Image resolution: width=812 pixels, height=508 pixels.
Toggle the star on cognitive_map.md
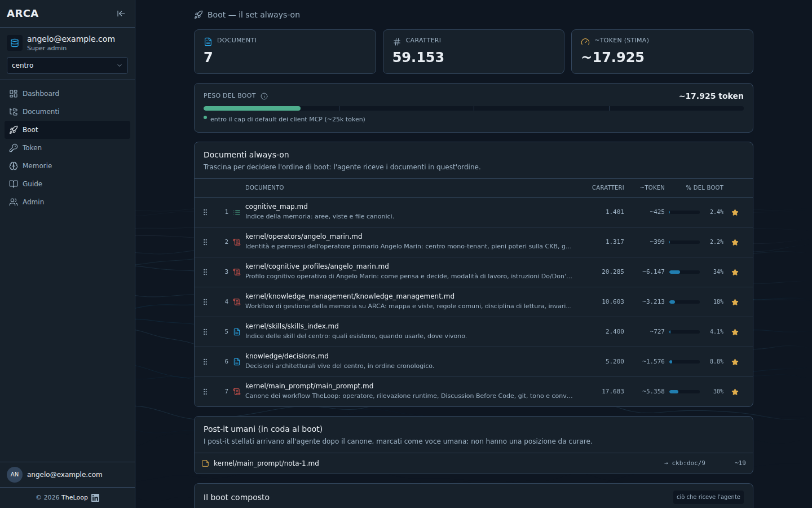[735, 212]
